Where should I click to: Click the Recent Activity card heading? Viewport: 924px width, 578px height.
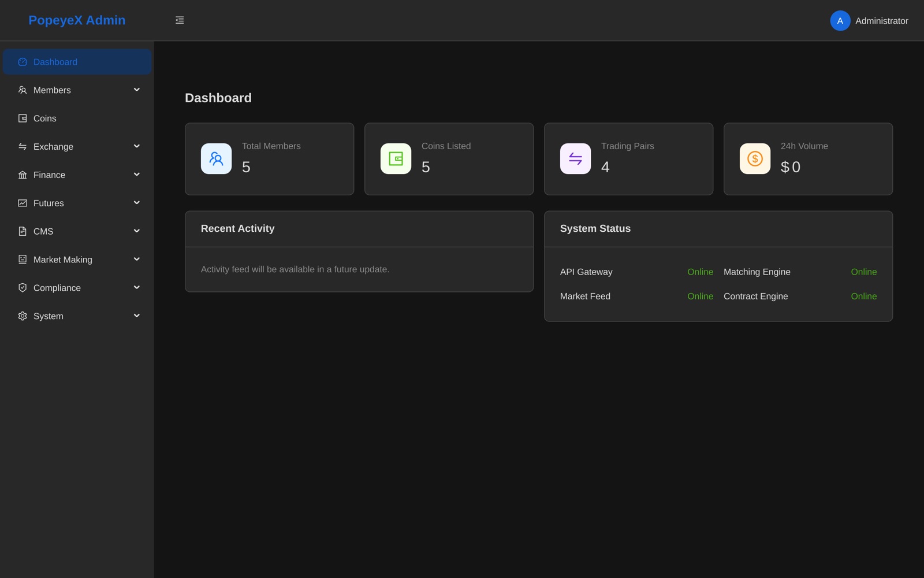[x=237, y=228]
